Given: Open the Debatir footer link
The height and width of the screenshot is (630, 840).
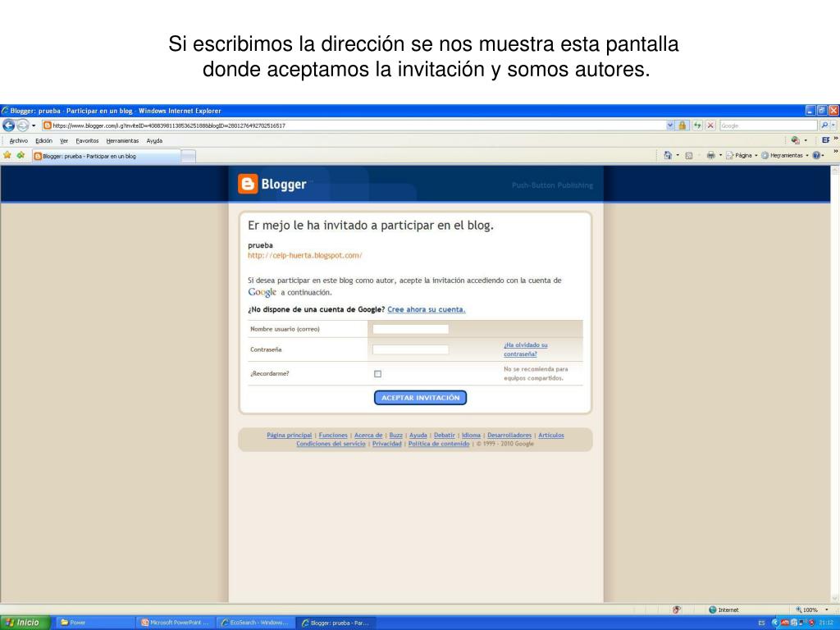Looking at the screenshot, I should (x=445, y=435).
